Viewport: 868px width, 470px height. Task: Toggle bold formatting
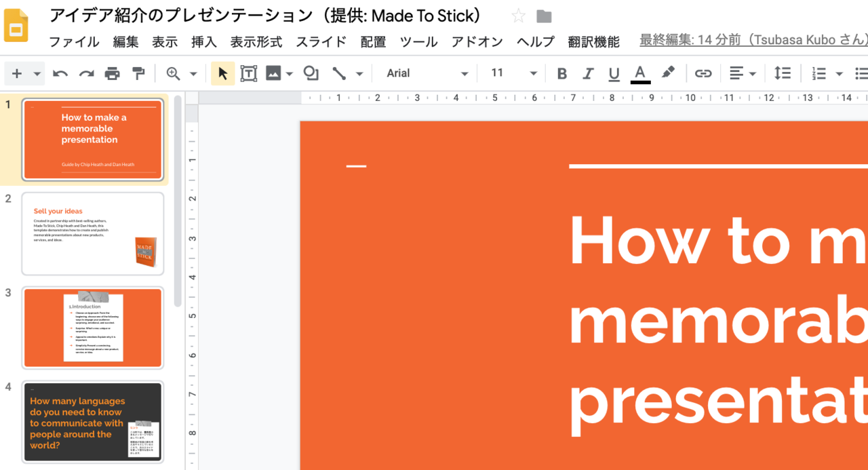[561, 73]
